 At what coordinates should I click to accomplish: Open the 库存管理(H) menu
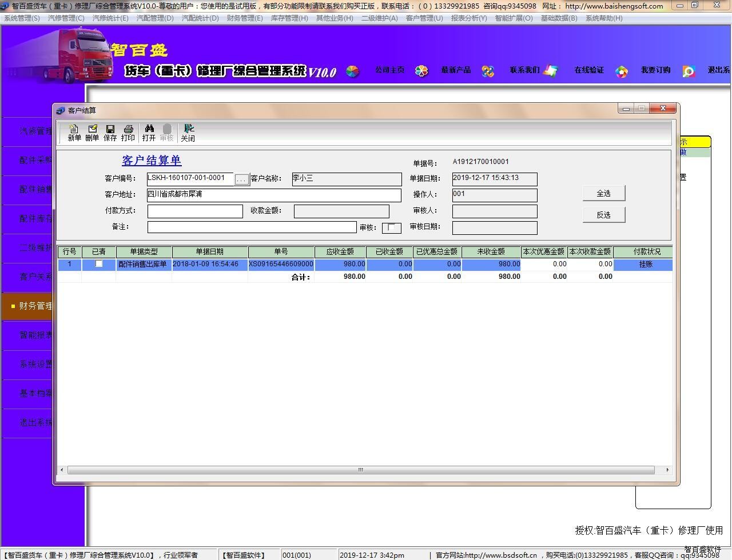(289, 18)
